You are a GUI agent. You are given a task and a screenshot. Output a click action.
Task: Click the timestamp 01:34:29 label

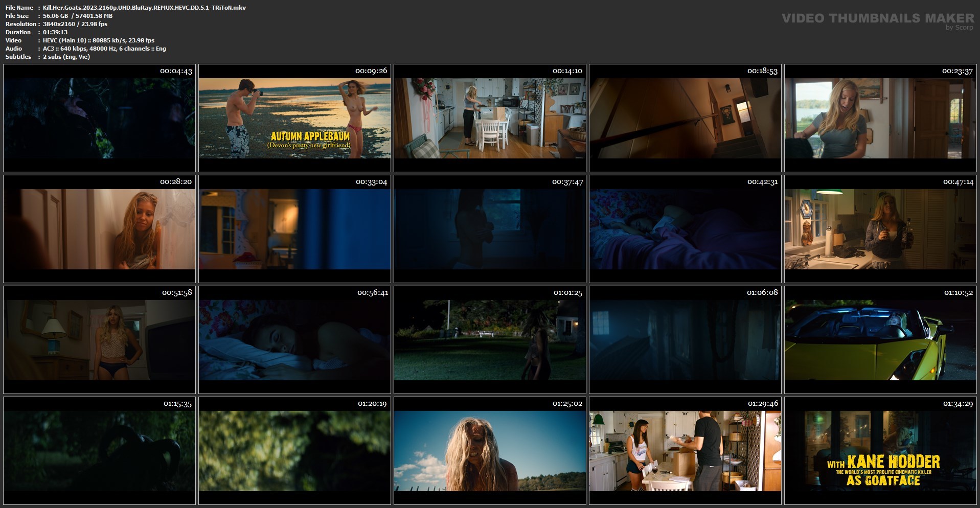point(958,404)
